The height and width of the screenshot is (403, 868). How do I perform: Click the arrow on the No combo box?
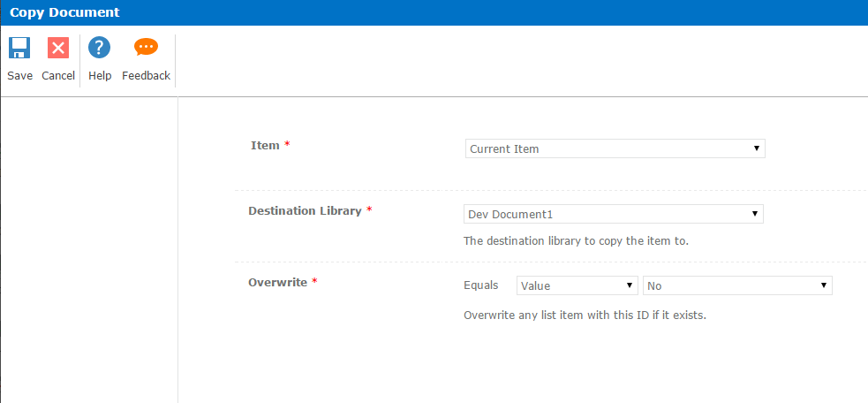click(824, 285)
